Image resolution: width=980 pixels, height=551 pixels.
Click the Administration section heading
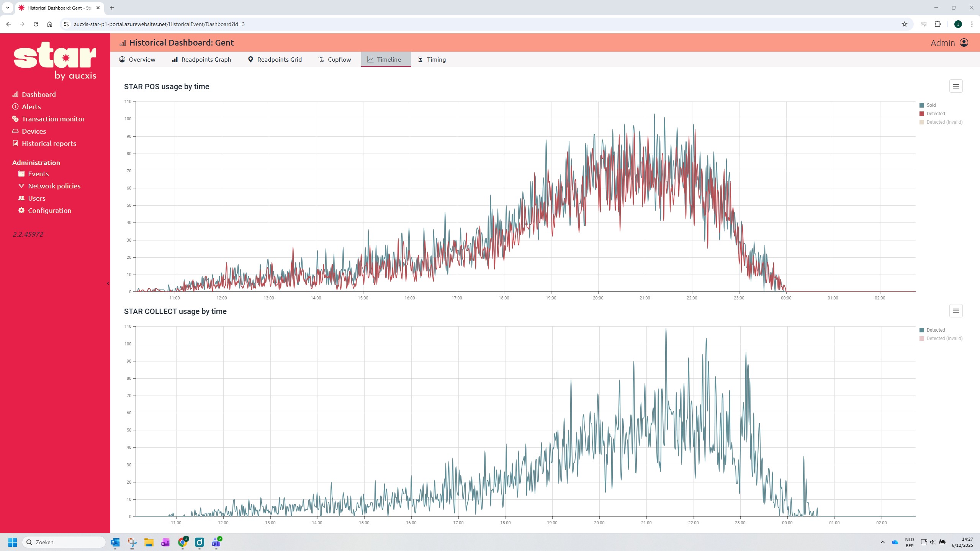click(36, 162)
